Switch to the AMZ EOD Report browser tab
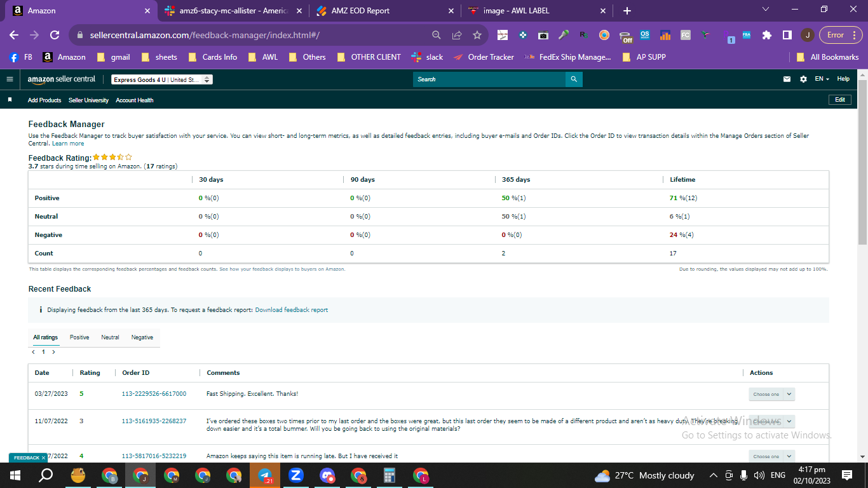The image size is (868, 488). click(384, 11)
